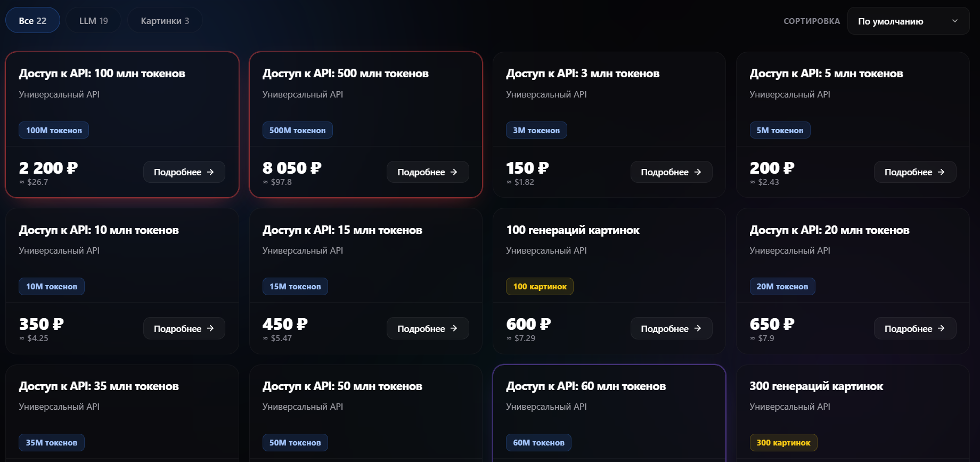Click the chevron arrow in the sort selector
The height and width of the screenshot is (462, 980).
pyautogui.click(x=955, y=21)
